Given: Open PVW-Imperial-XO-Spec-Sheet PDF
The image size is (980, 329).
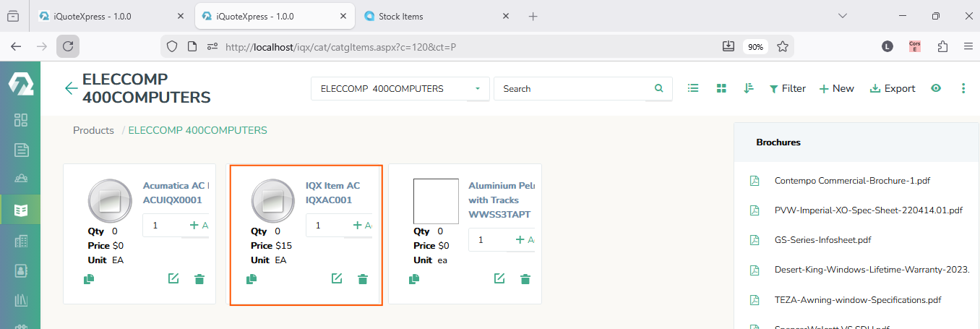Looking at the screenshot, I should click(x=869, y=210).
